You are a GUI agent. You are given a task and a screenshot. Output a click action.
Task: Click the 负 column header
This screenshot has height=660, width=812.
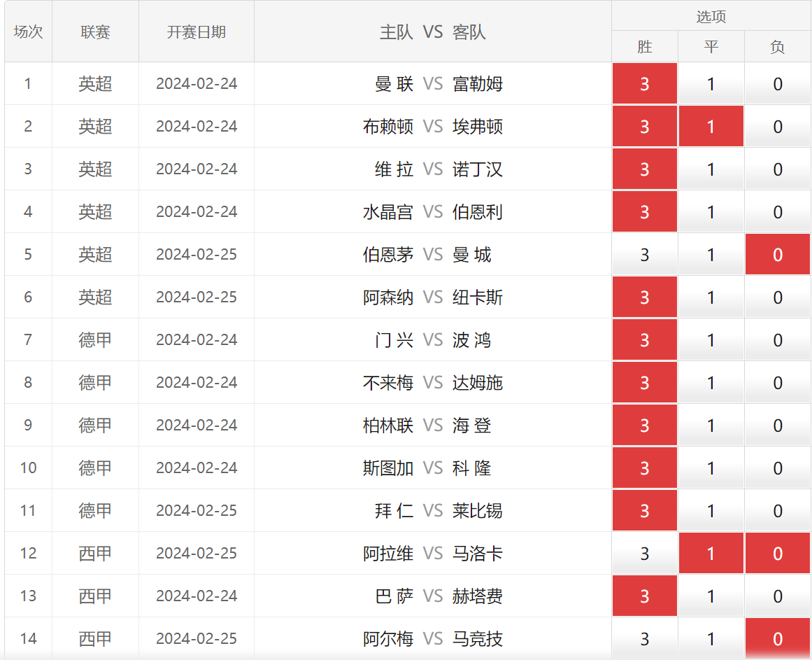point(778,47)
